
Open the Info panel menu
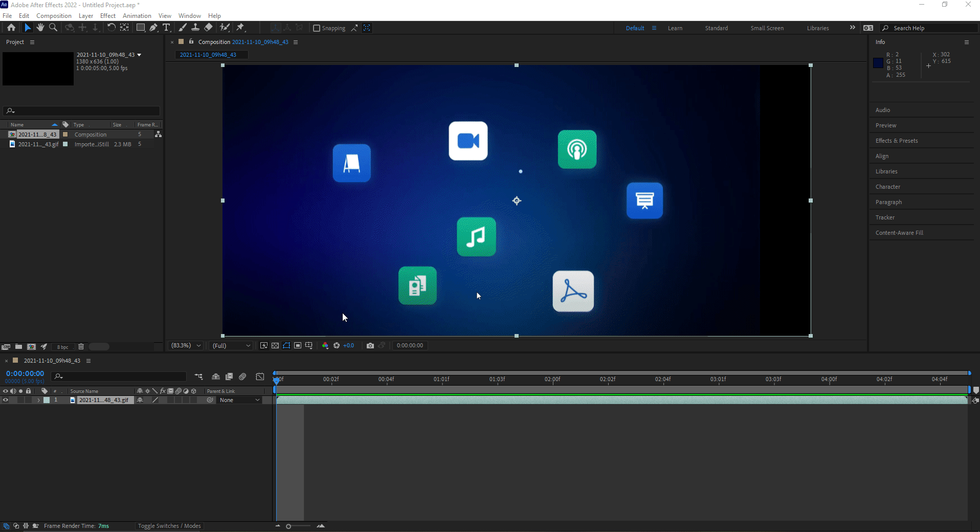[967, 42]
